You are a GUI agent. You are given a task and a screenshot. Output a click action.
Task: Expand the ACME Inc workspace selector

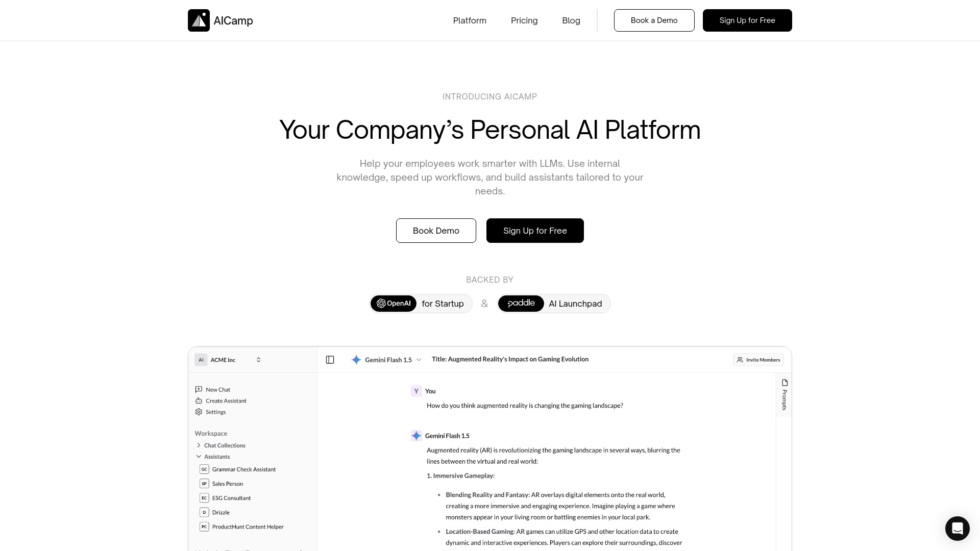click(x=228, y=359)
